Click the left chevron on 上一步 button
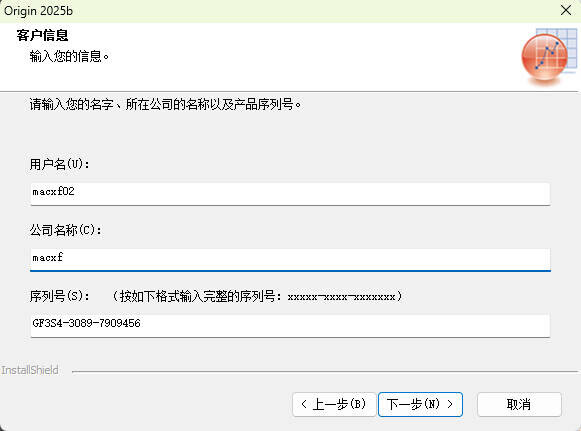 [x=304, y=404]
